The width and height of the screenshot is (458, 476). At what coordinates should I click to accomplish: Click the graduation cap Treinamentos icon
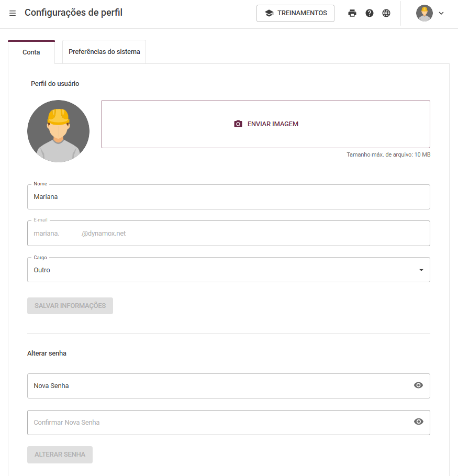(x=269, y=13)
